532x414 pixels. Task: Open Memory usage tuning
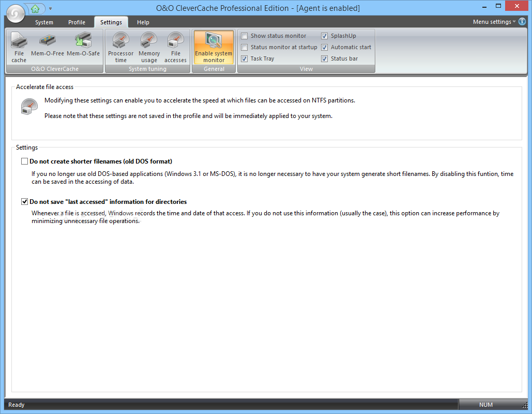[149, 47]
